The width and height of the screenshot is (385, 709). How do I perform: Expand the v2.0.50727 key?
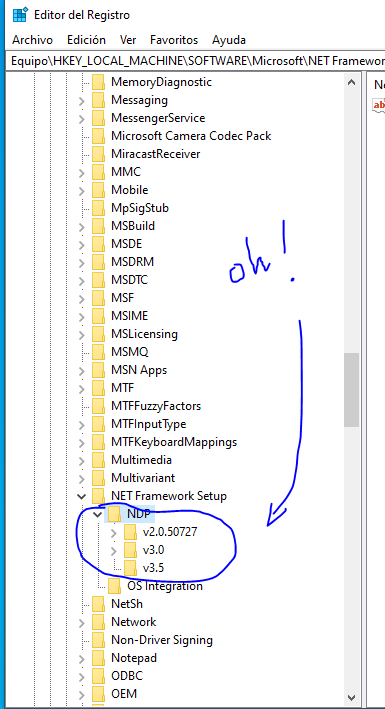tap(114, 533)
